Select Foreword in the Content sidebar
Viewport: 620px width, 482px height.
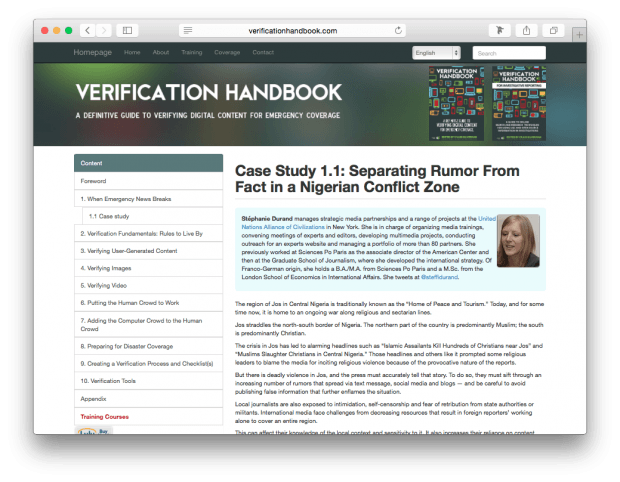click(93, 181)
